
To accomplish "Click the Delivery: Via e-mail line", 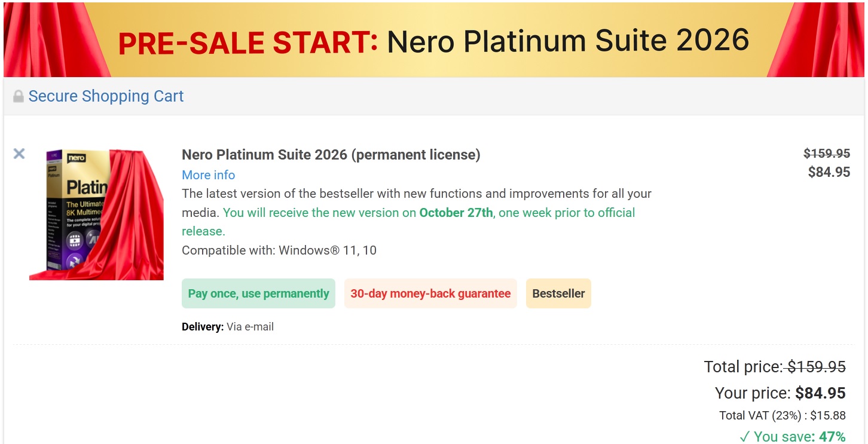I will tap(227, 326).
